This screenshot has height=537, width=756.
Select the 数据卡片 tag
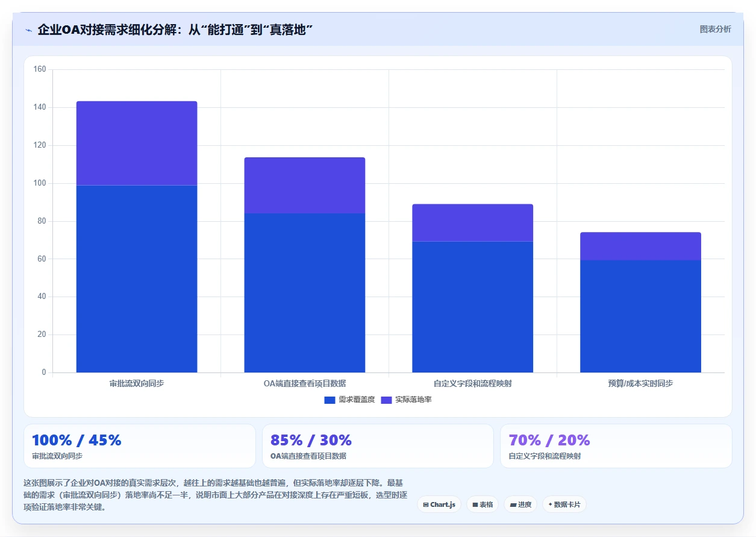coord(564,504)
